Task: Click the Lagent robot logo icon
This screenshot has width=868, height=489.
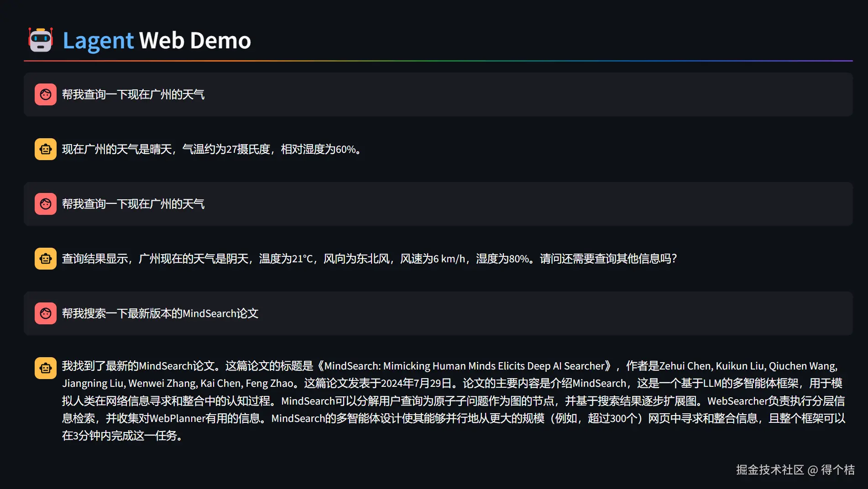Action: coord(41,40)
